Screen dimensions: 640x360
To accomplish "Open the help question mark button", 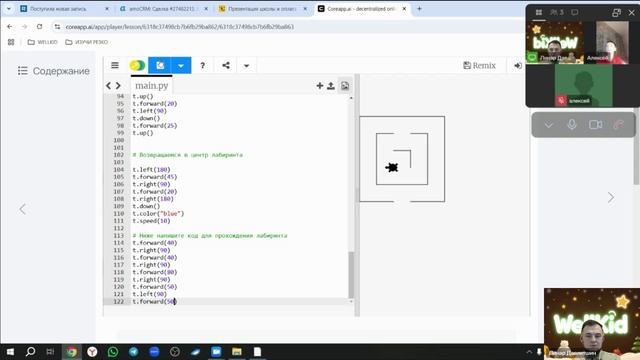I will coord(202,65).
